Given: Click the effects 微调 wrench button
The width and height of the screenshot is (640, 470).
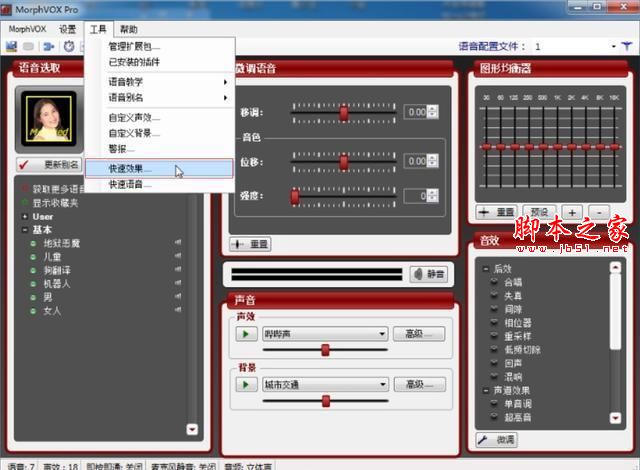Looking at the screenshot, I should (x=496, y=440).
